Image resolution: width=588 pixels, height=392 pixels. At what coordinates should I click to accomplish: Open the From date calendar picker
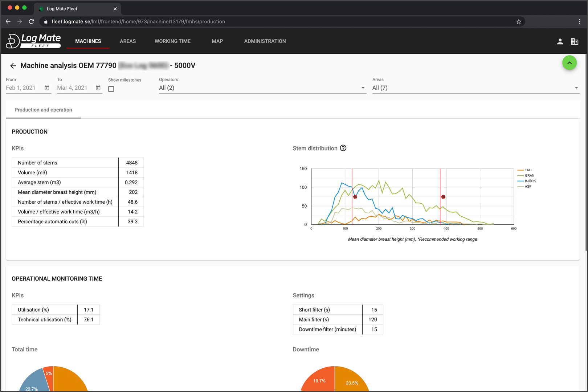pos(47,88)
